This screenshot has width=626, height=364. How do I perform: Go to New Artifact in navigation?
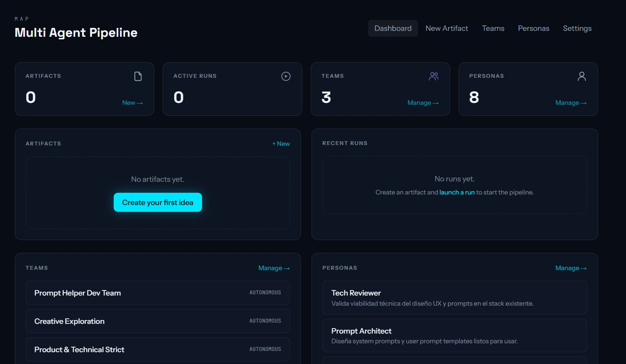[447, 28]
